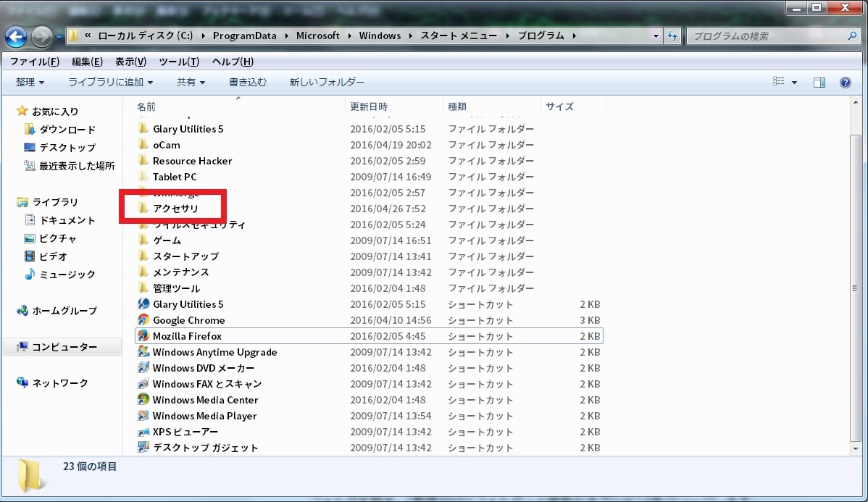The height and width of the screenshot is (502, 868).
Task: Go back with the blue arrow button
Action: [15, 36]
